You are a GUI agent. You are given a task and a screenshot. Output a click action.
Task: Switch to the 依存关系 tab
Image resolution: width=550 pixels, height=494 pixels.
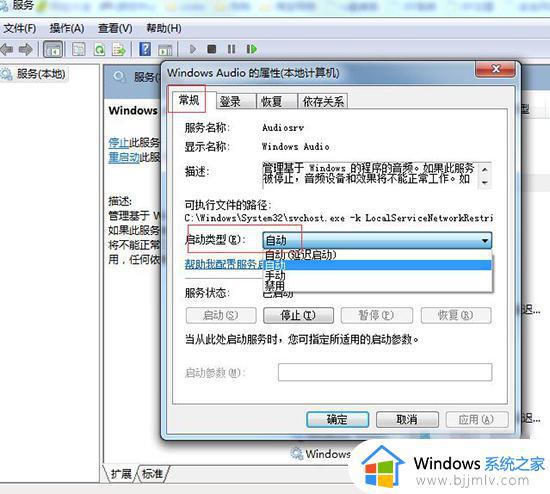coord(323,102)
